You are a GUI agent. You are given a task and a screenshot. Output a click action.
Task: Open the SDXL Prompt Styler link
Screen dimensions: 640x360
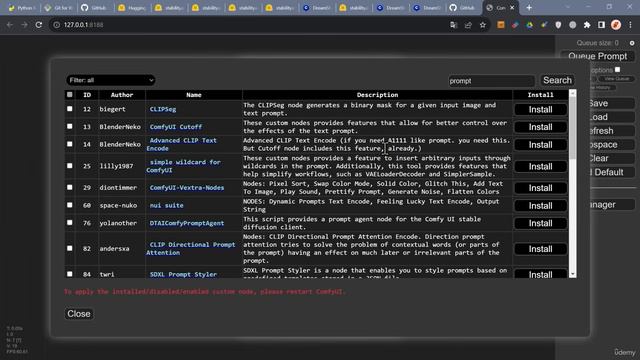(x=183, y=274)
